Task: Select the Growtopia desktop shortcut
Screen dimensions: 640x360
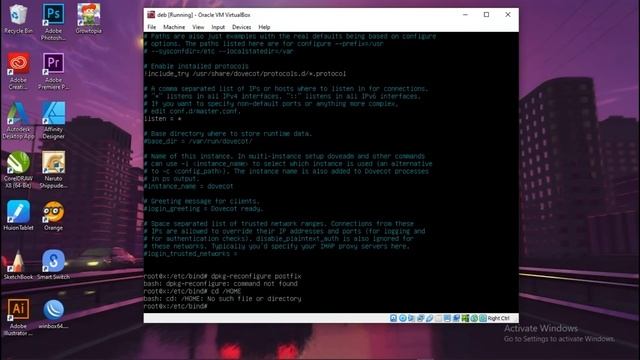Action: tap(89, 19)
